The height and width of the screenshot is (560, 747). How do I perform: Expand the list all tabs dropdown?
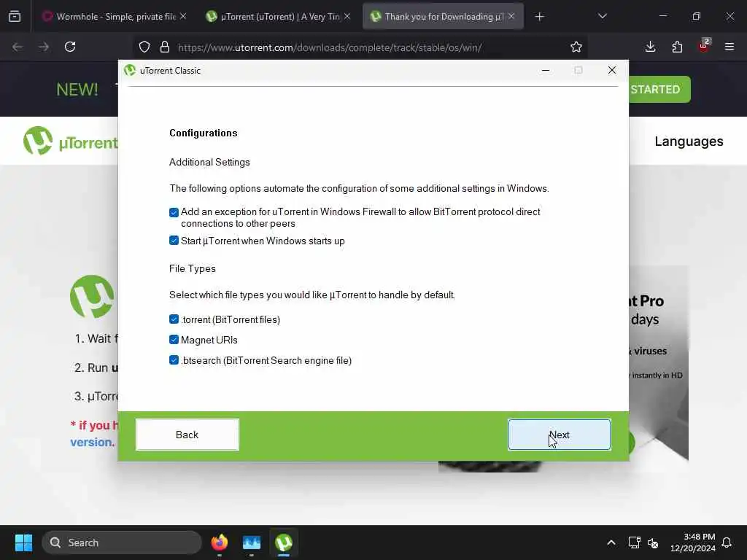(602, 16)
